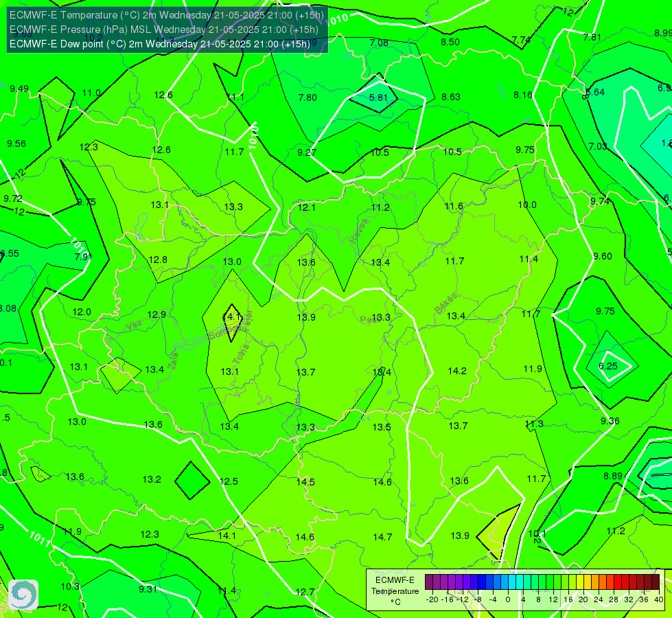Click the 13.2 temperature value
This screenshot has width=672, height=618.
[x=152, y=479]
